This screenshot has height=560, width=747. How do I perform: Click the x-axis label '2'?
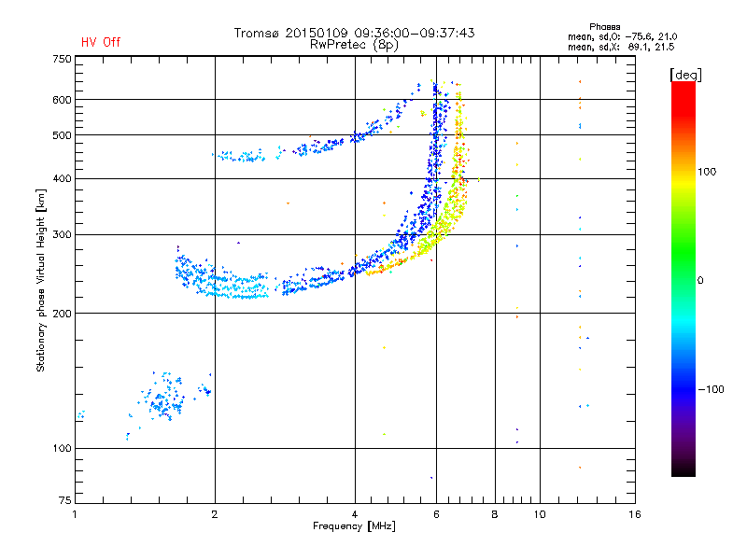click(x=215, y=514)
